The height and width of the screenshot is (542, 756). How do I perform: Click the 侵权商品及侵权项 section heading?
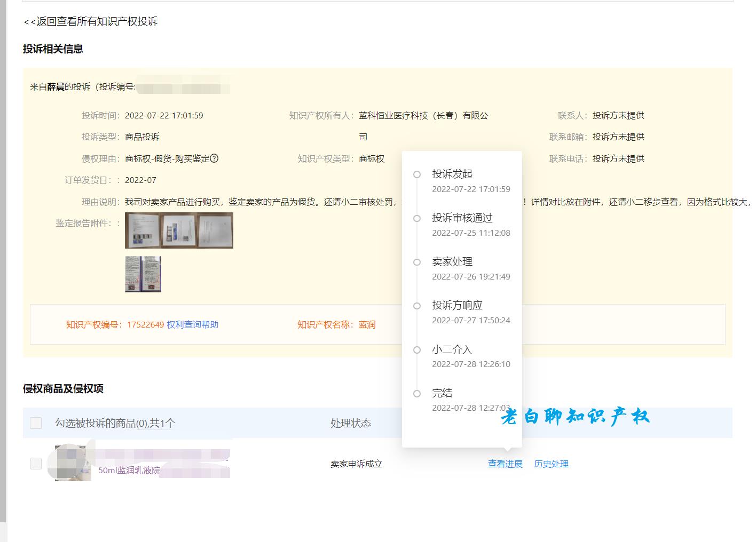click(63, 388)
